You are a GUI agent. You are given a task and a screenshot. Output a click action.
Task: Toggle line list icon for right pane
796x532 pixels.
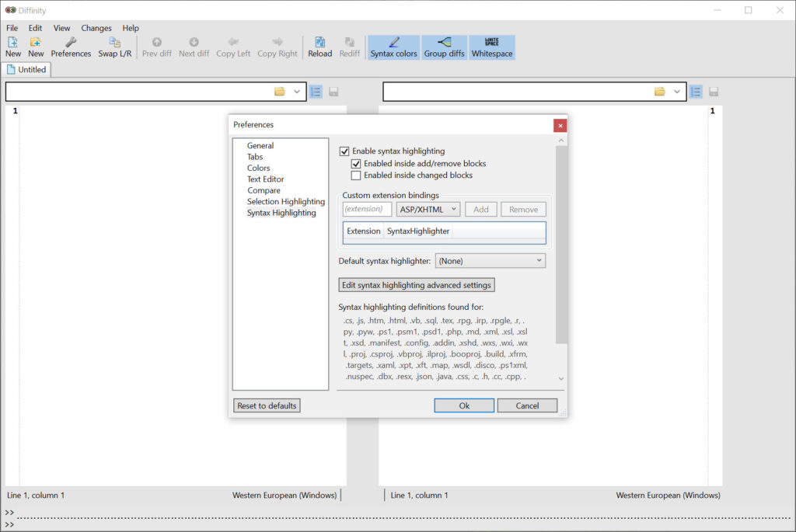click(x=696, y=92)
